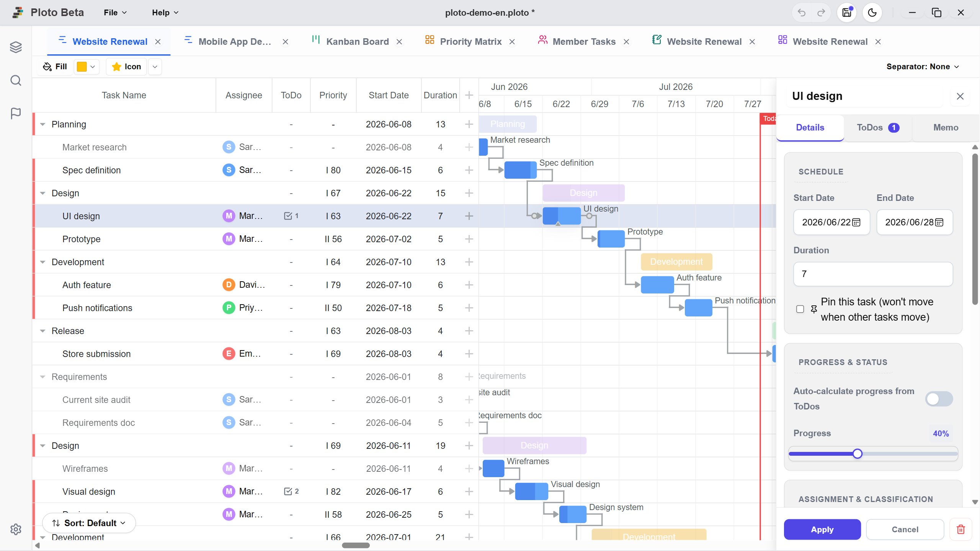Open Start Date calendar picker icon
This screenshot has width=980, height=551.
856,222
